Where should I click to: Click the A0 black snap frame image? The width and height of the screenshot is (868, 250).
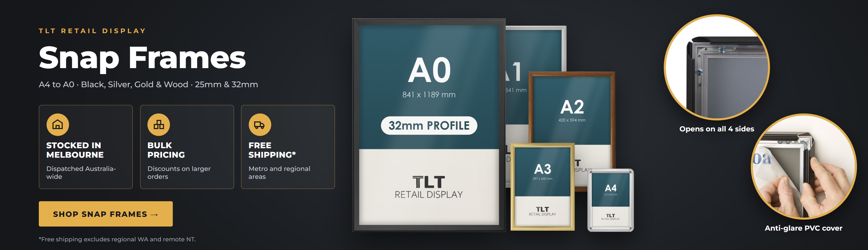[429, 125]
